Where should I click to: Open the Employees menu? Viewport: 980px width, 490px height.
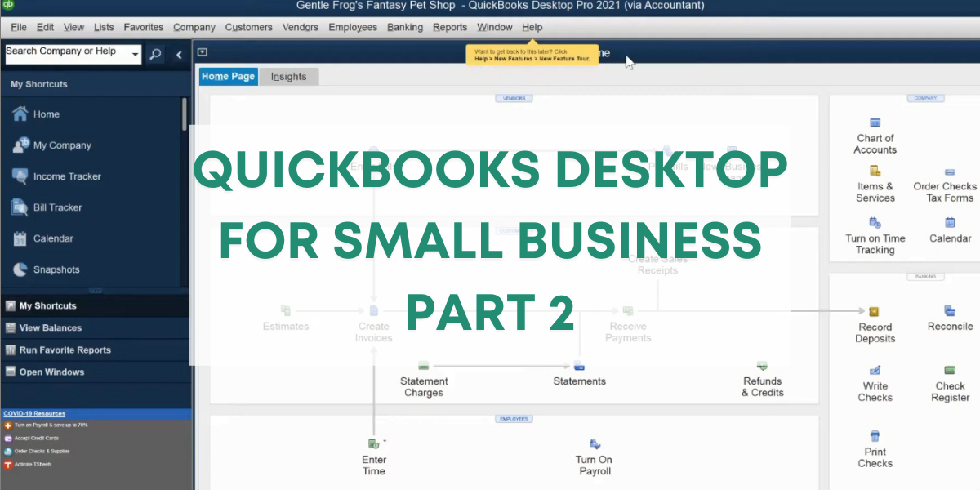[x=353, y=27]
